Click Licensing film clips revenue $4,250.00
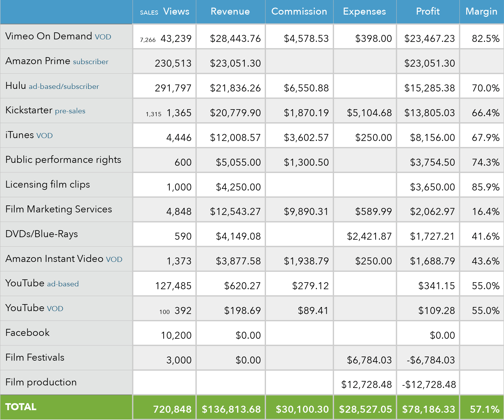The image size is (504, 420). tap(231, 185)
